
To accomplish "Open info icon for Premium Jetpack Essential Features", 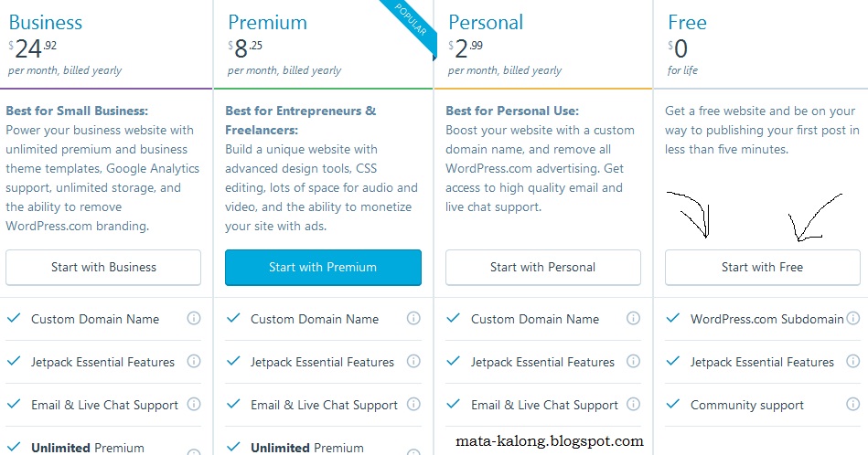I will 413,361.
